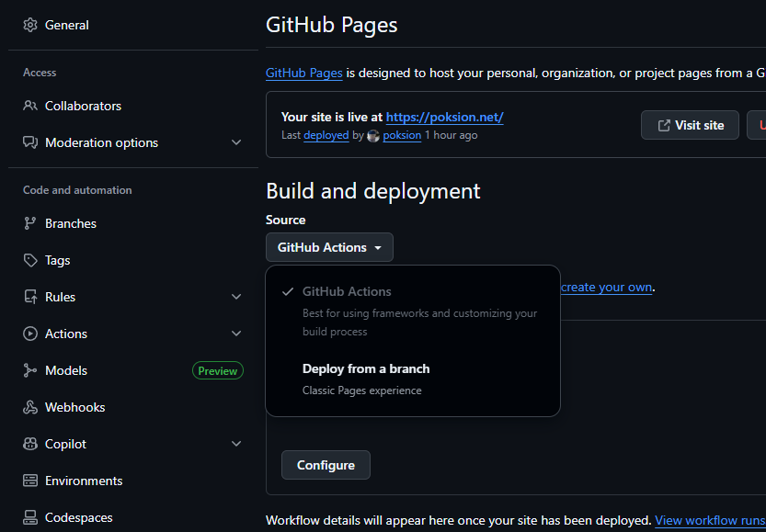Toggle the GitHub Actions source dropdown

coord(329,247)
